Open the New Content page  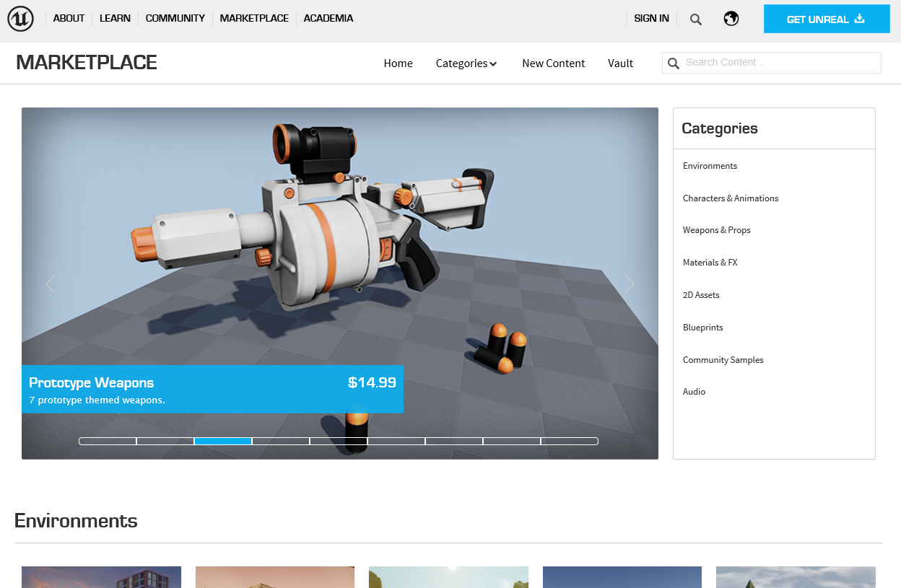(554, 63)
